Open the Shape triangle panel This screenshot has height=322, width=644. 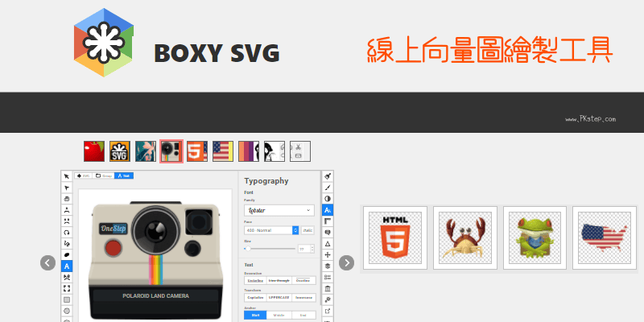coord(328,244)
